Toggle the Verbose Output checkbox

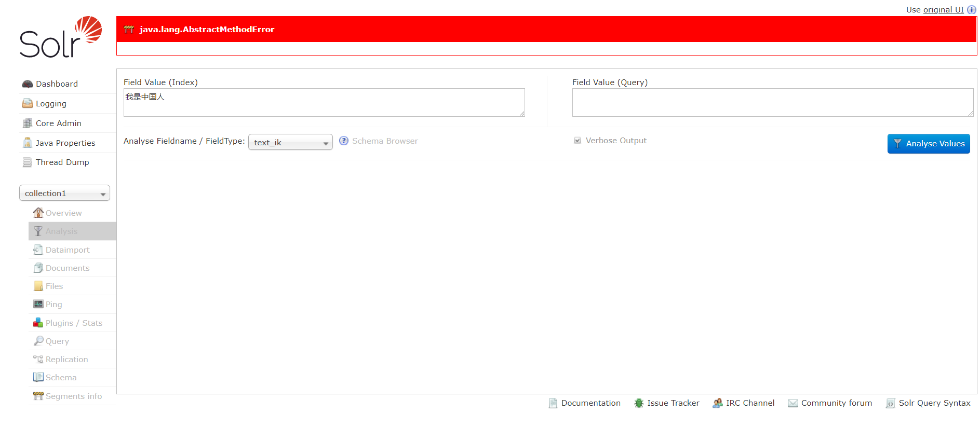click(578, 141)
